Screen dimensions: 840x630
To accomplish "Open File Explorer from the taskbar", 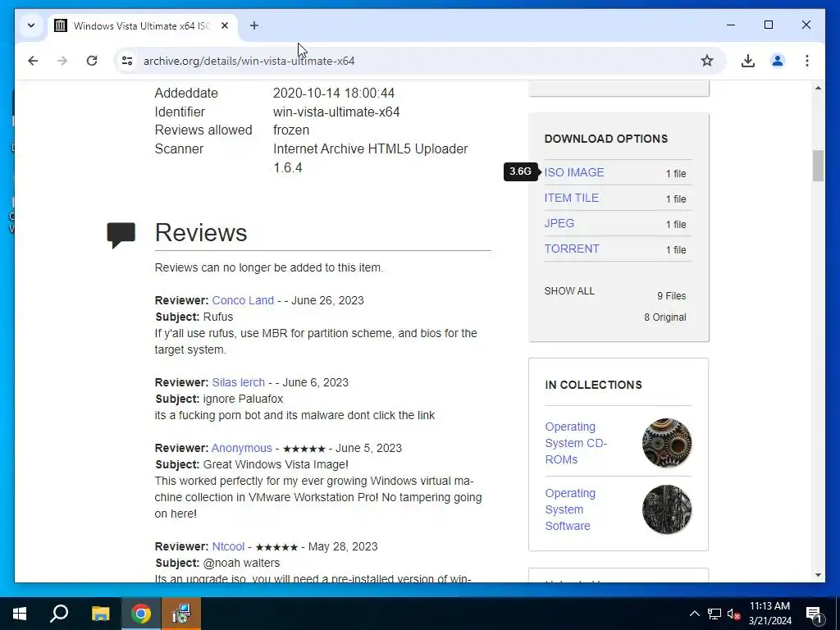I will click(100, 614).
